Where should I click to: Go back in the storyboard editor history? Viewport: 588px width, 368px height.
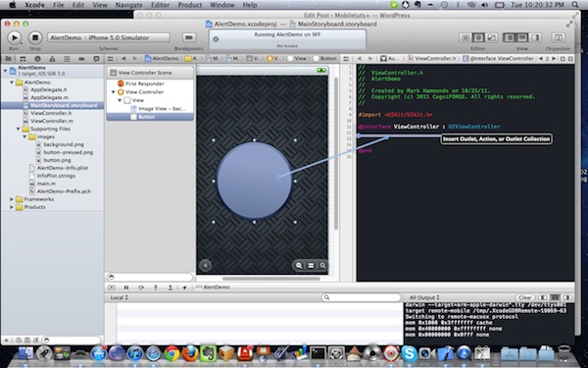(x=123, y=59)
